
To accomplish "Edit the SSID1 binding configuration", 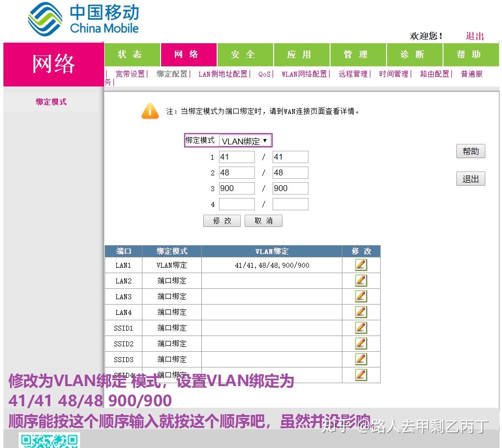I will 360,328.
